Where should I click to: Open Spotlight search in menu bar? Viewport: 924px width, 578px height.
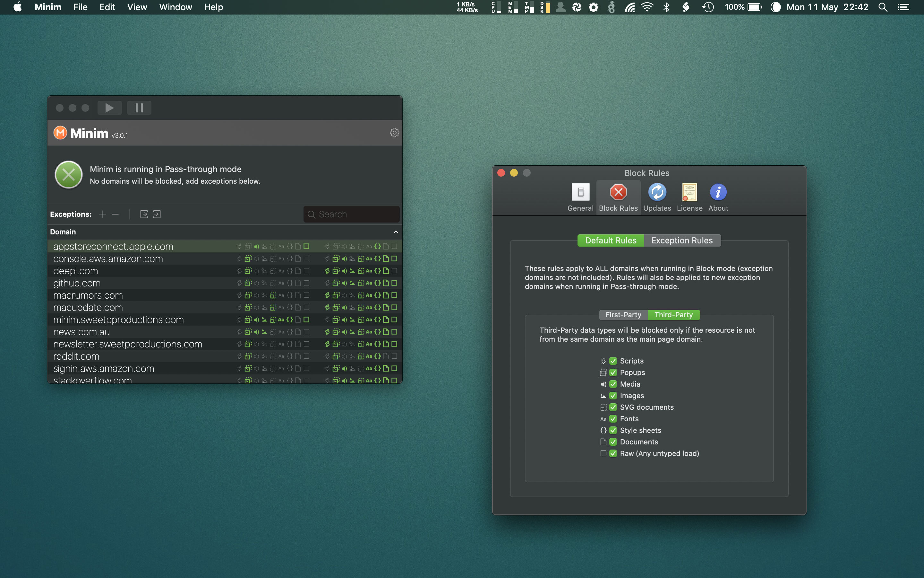[x=883, y=7]
